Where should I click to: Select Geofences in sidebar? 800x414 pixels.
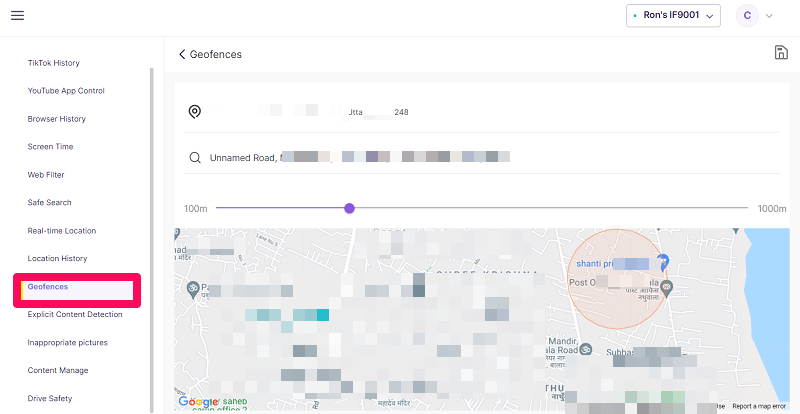(48, 287)
